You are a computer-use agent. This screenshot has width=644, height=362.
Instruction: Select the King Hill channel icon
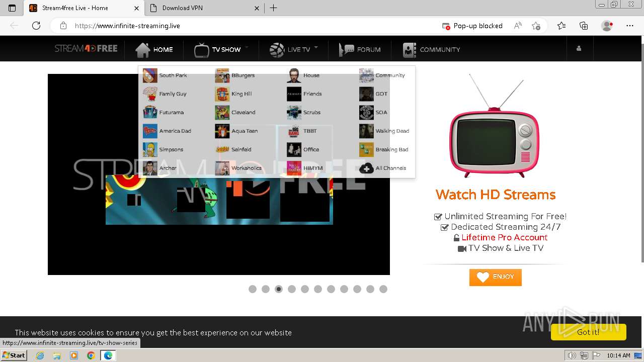point(222,94)
